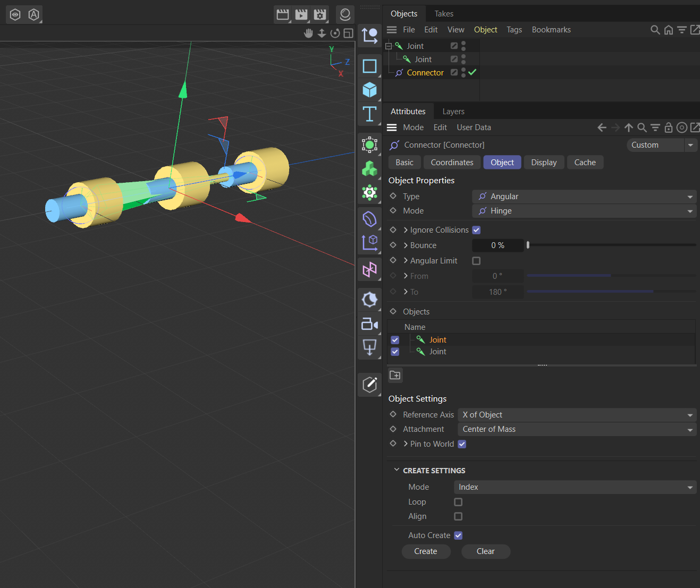700x588 pixels.
Task: Click the hexagon eye icon at top left
Action: (x=15, y=14)
